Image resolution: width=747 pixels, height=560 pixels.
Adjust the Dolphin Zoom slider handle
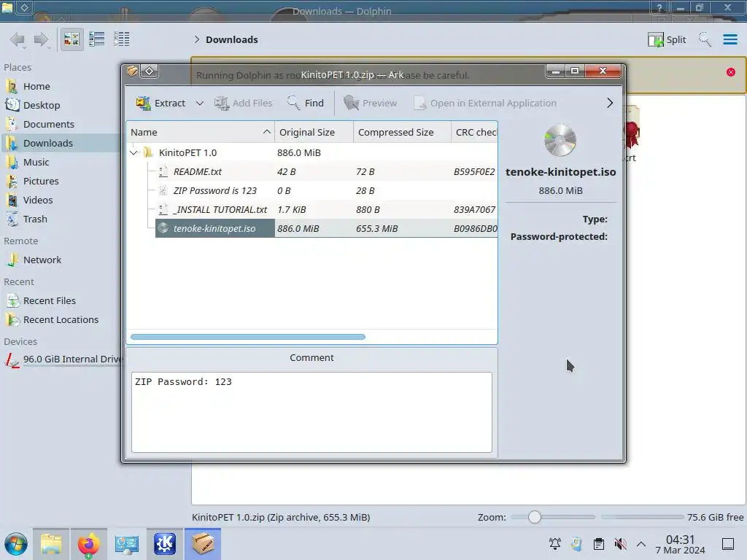[535, 517]
